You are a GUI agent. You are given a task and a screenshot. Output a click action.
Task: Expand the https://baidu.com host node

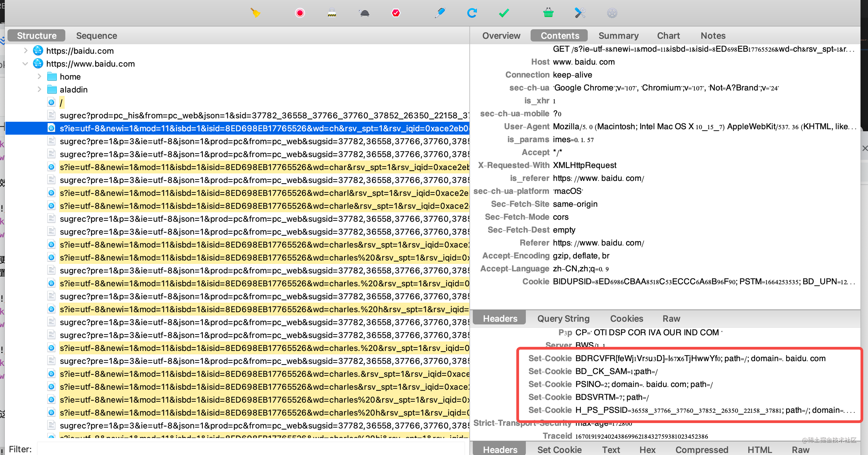pyautogui.click(x=26, y=51)
